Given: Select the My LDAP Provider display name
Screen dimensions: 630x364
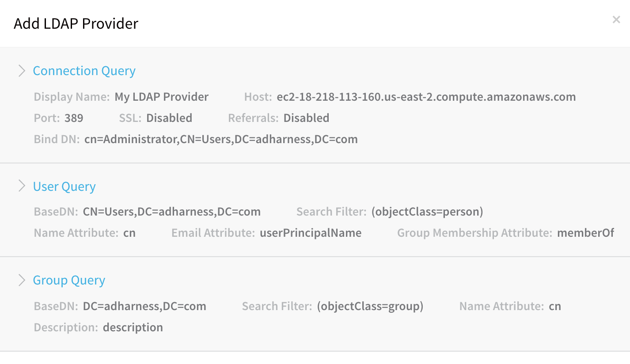Looking at the screenshot, I should [162, 97].
